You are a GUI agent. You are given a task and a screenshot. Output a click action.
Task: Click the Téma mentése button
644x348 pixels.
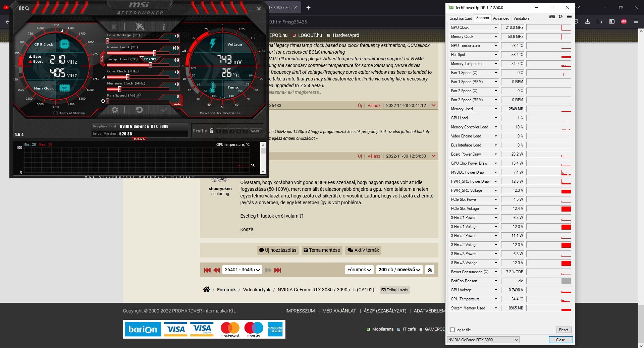pyautogui.click(x=322, y=250)
